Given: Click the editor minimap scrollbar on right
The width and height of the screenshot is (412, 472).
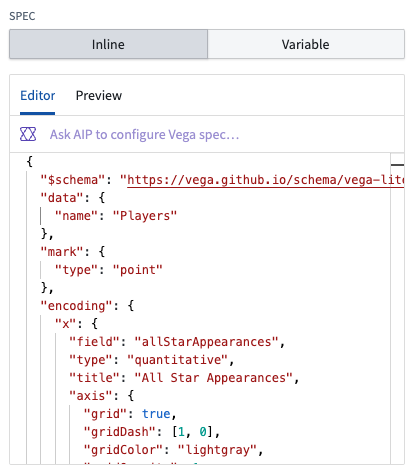Looking at the screenshot, I should [397, 308].
